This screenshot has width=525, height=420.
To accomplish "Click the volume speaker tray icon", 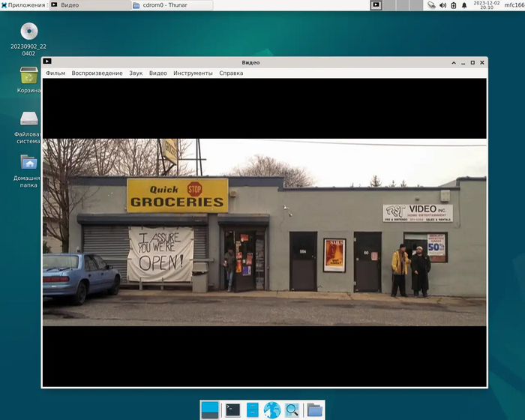I will coord(442,5).
